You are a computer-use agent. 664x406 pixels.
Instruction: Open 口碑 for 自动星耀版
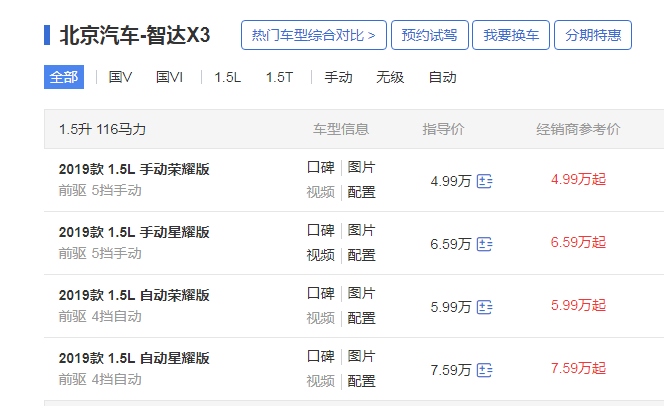(321, 356)
